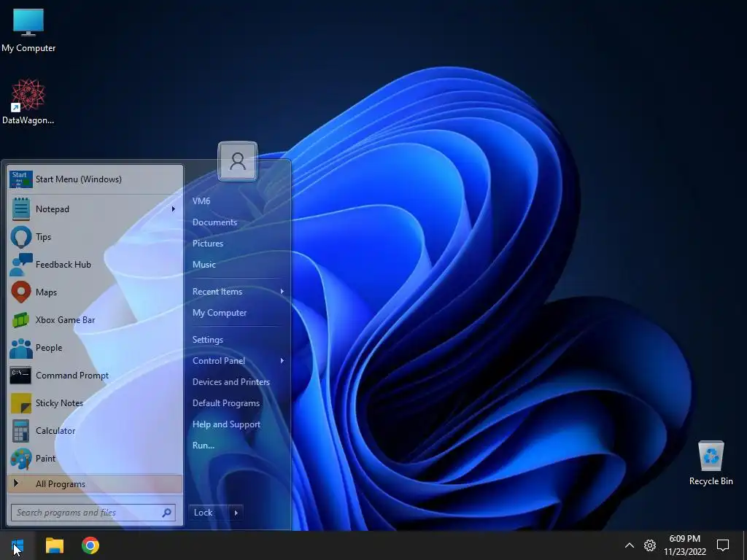
Task: Launch Sticky Notes by its text label
Action: pos(59,403)
